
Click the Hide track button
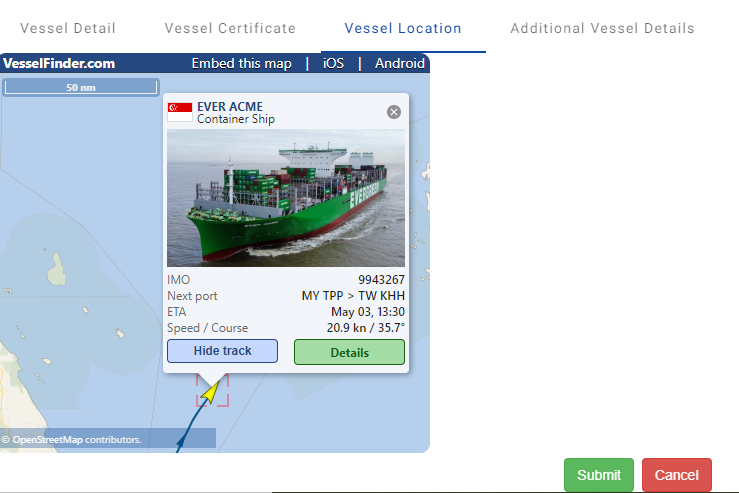coord(222,351)
